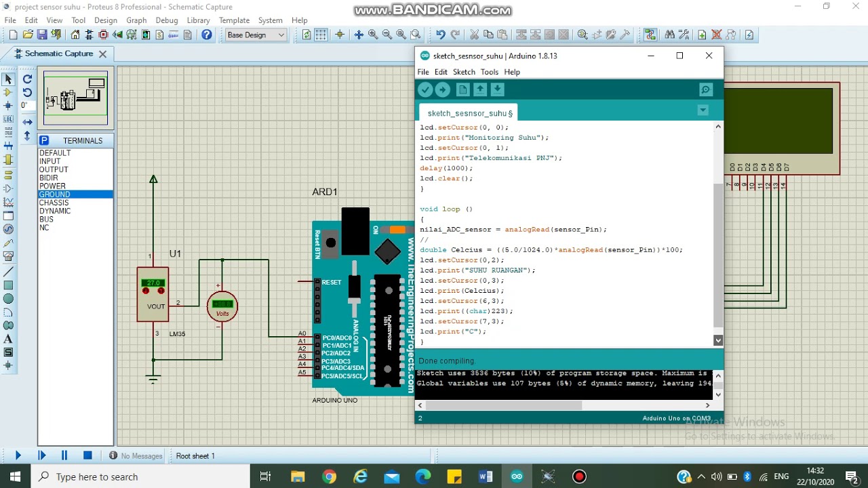This screenshot has width=868, height=488.
Task: Toggle the grid display in Proteus toolbar
Action: coord(321,35)
